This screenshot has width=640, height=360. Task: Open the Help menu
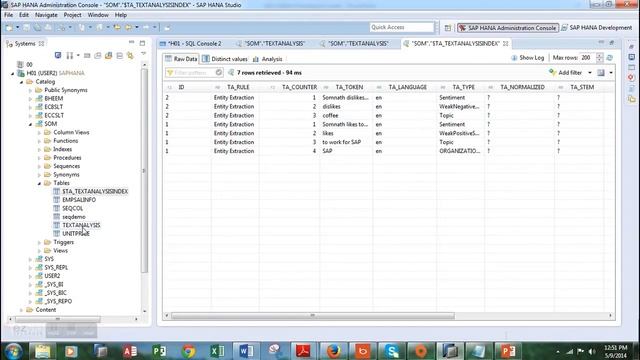[x=121, y=15]
